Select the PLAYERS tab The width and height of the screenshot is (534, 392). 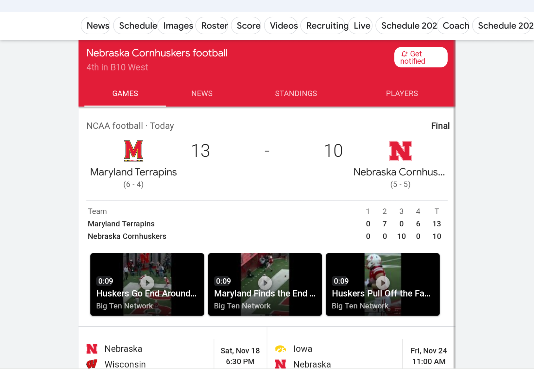(x=402, y=93)
